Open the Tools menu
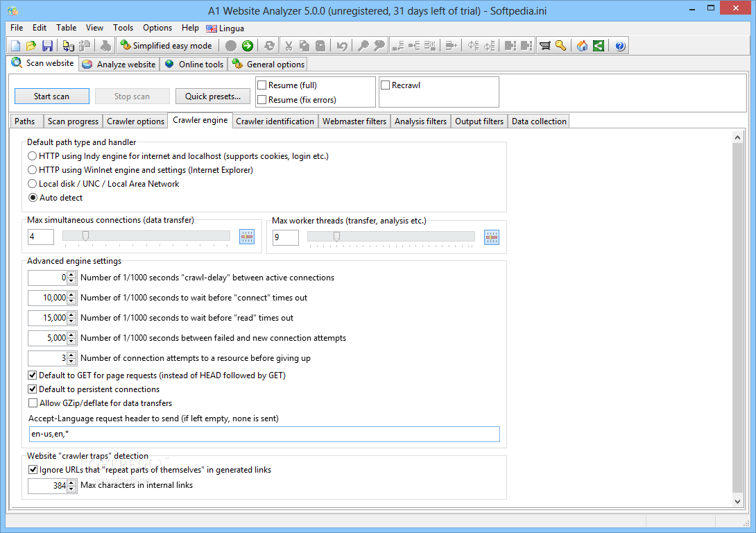The width and height of the screenshot is (756, 533). click(123, 28)
